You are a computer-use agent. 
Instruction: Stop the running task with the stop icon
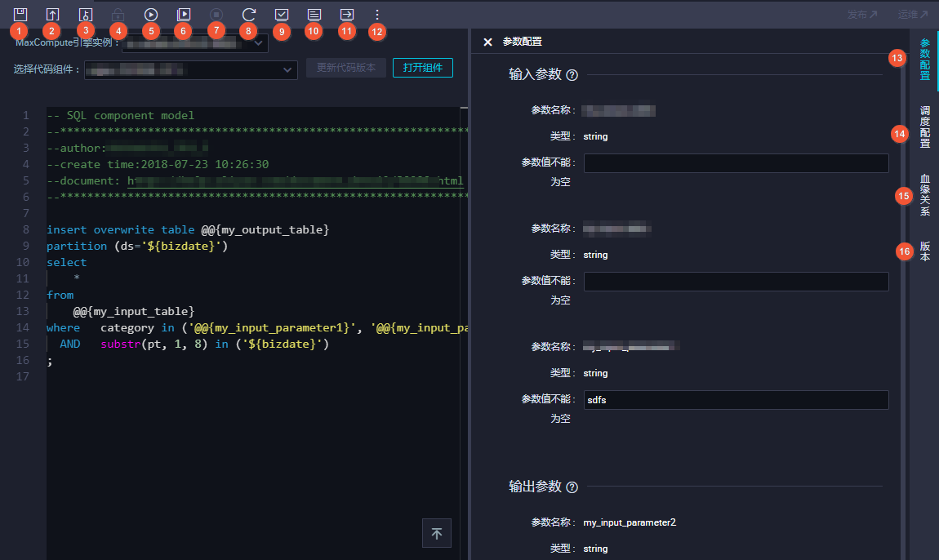(x=216, y=15)
